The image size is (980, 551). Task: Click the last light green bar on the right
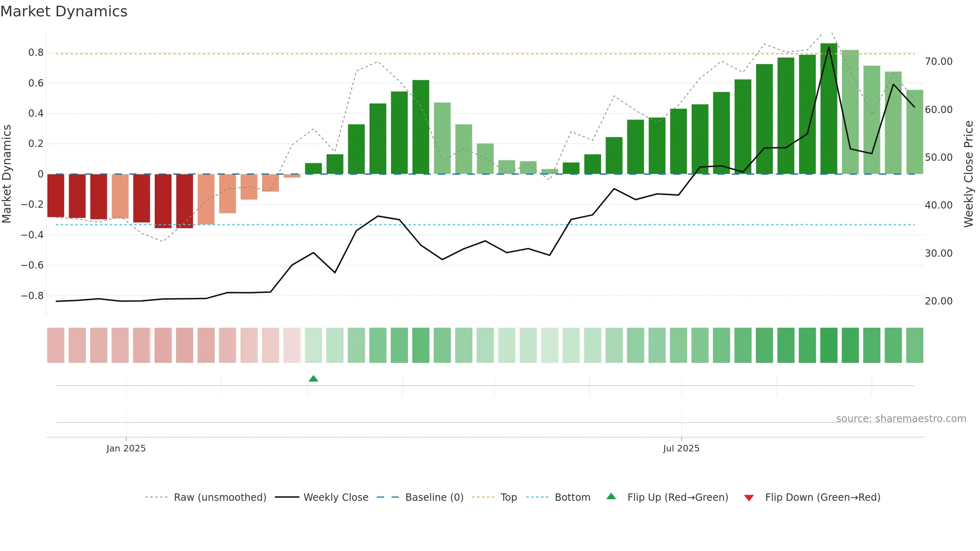pos(915,132)
